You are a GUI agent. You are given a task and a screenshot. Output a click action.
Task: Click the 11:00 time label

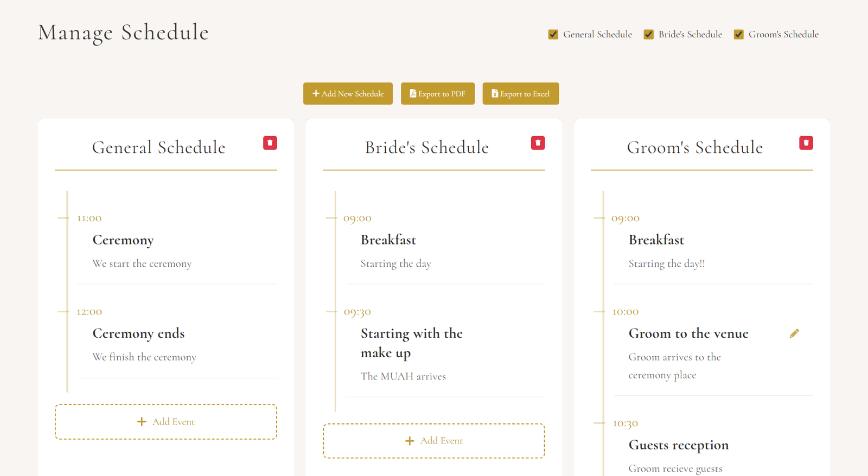(90, 218)
